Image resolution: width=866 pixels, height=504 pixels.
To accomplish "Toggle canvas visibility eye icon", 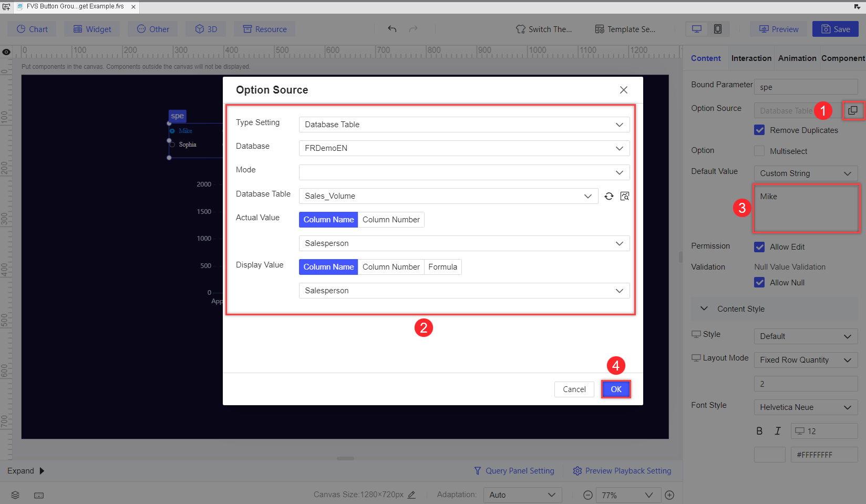I will (x=6, y=52).
